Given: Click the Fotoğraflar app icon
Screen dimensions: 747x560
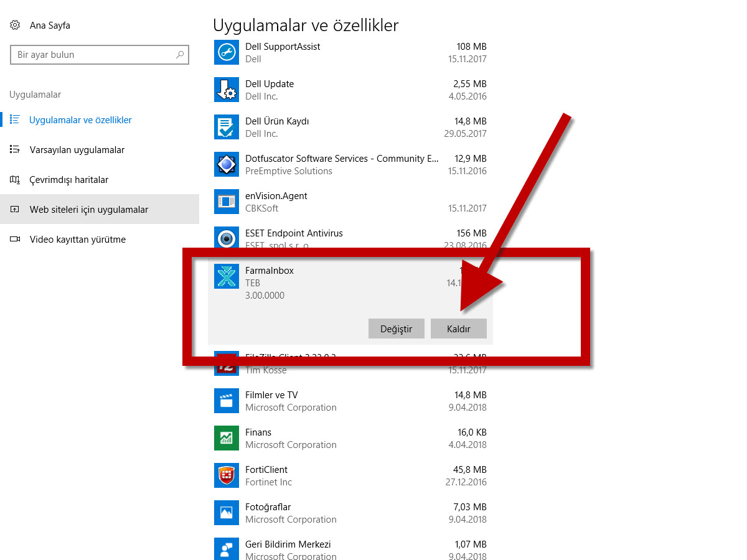Looking at the screenshot, I should (227, 513).
